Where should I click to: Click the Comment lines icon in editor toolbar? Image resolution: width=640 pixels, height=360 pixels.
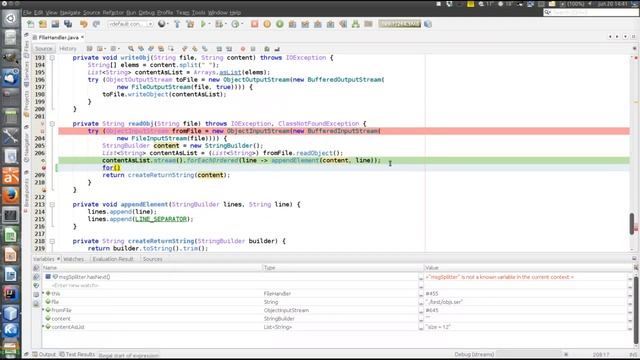267,49
